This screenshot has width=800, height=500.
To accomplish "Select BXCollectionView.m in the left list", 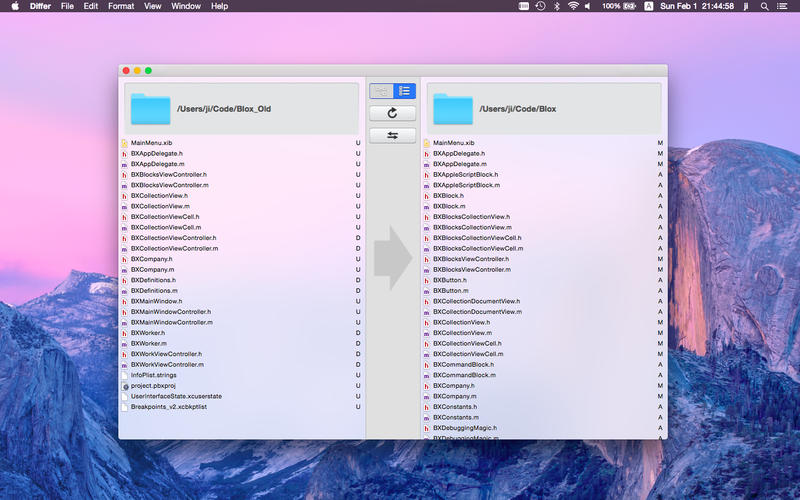I will [x=242, y=206].
